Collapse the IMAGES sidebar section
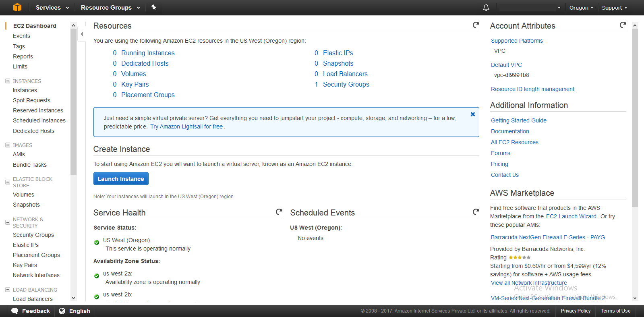644x317 pixels. coord(8,145)
